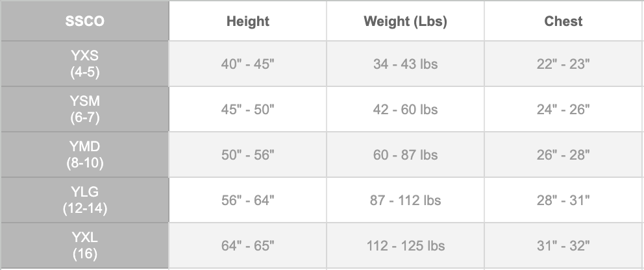The image size is (644, 270).
Task: Click the Chest column header
Action: 563,21
